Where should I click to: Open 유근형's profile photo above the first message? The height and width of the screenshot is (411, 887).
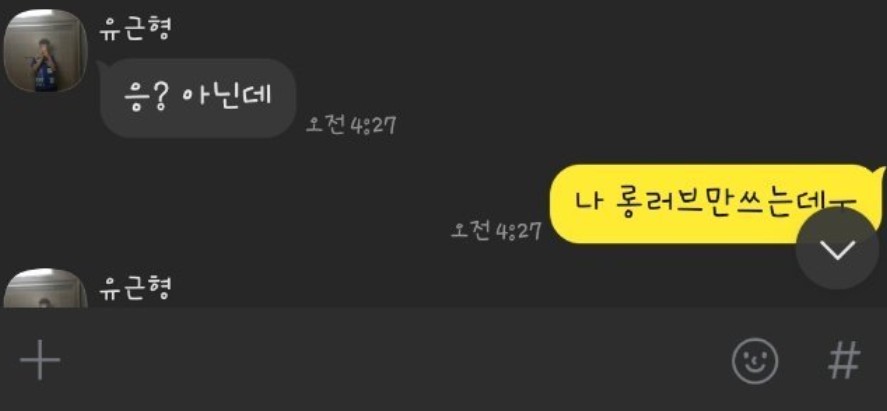point(45,51)
